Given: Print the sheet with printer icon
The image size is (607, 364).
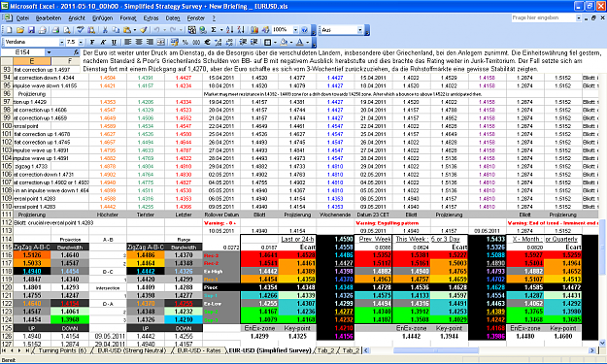Looking at the screenshot, I should [55, 30].
